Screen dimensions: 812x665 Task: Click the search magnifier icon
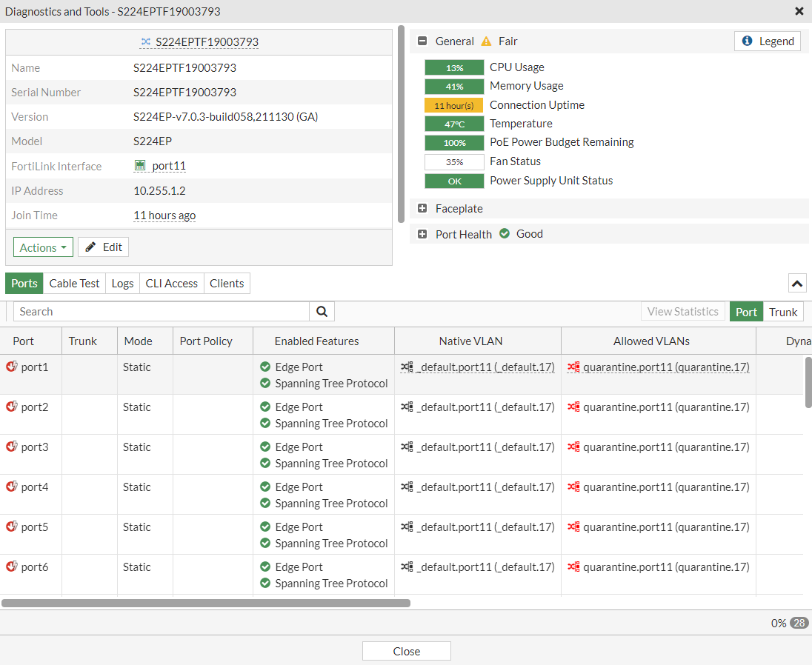coord(322,311)
